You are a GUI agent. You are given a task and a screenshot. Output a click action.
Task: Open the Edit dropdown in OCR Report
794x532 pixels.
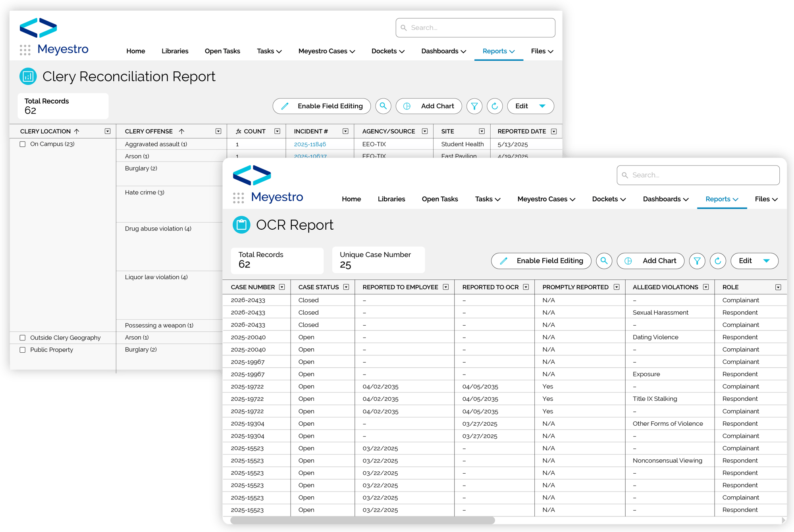tap(754, 261)
